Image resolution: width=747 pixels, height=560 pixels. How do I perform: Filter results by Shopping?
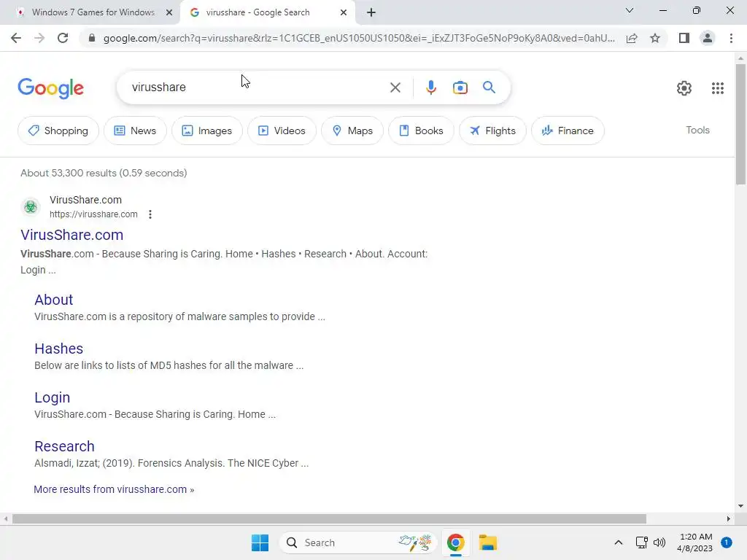pos(58,131)
